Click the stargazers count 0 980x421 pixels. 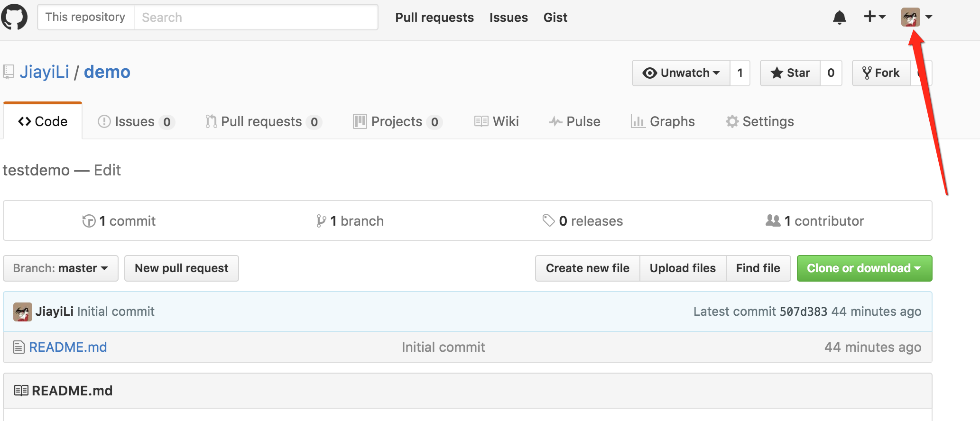(x=831, y=73)
